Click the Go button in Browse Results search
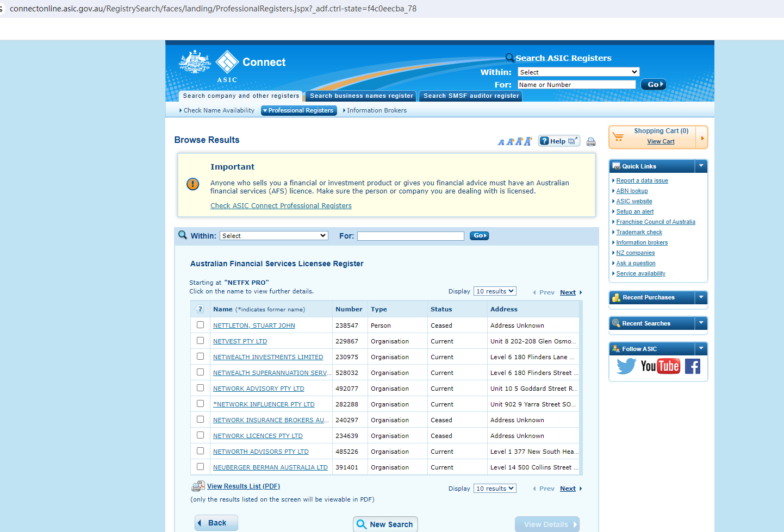 tap(479, 236)
